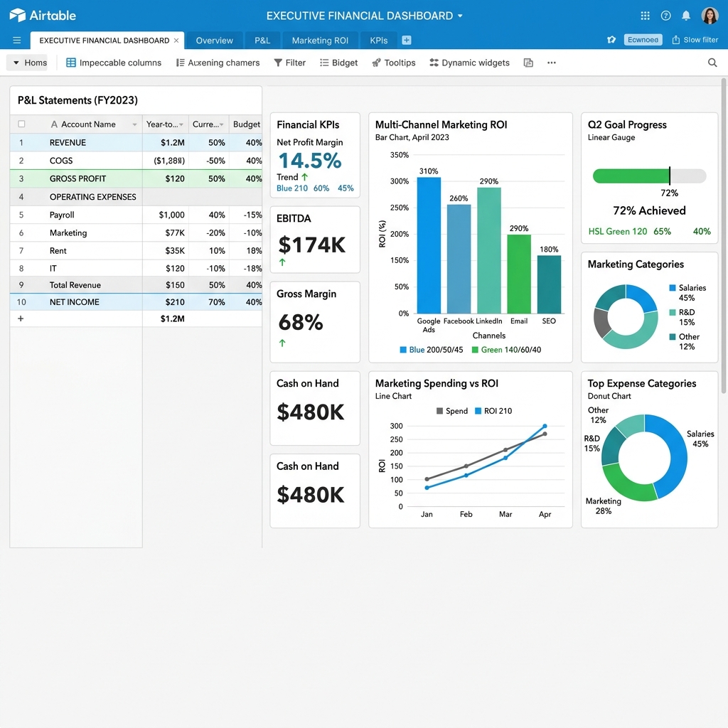728x728 pixels.
Task: Switch to the Marketing ROI tab
Action: [320, 41]
